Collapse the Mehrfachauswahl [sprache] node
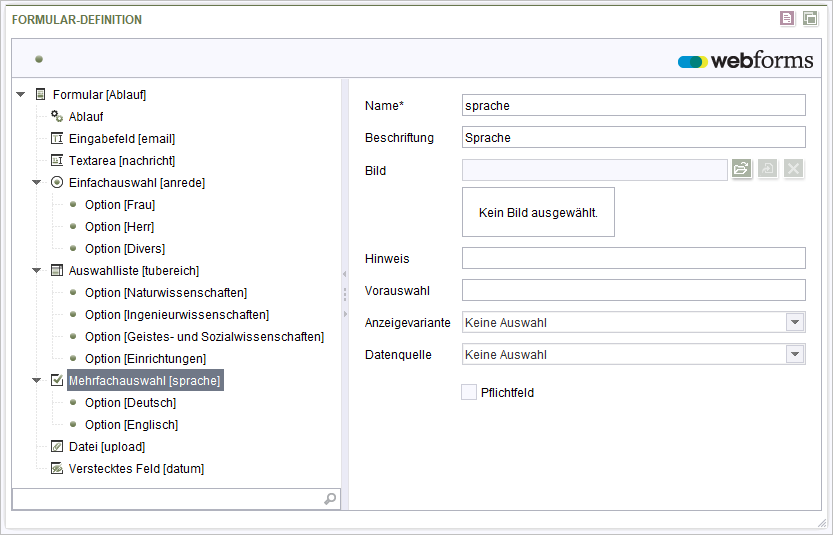 [36, 380]
